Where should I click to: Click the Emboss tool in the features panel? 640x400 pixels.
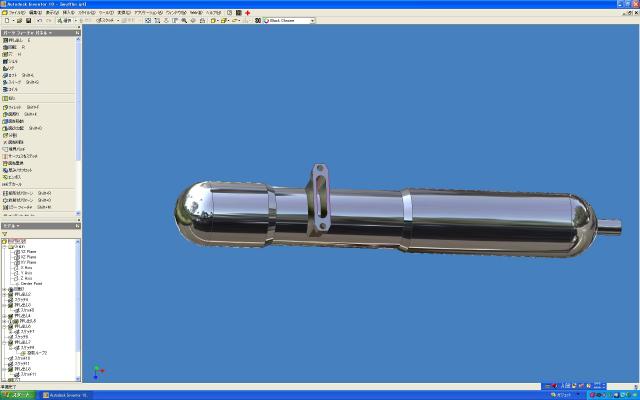pyautogui.click(x=18, y=177)
